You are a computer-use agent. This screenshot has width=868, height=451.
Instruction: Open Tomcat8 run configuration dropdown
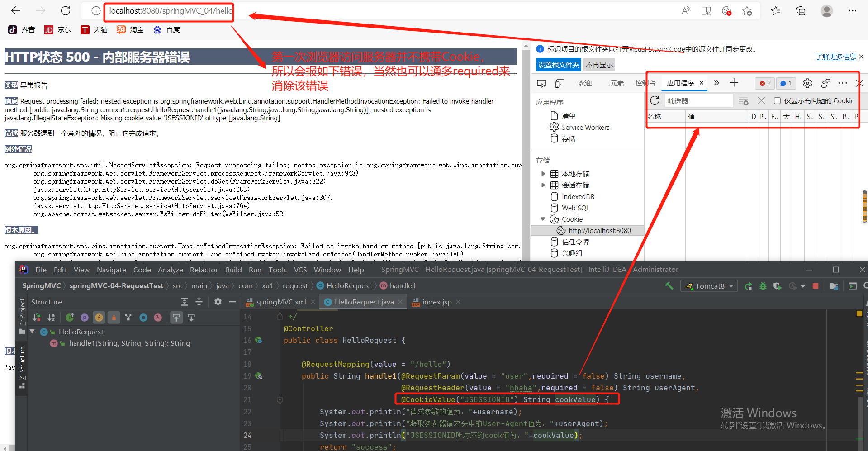pyautogui.click(x=709, y=286)
